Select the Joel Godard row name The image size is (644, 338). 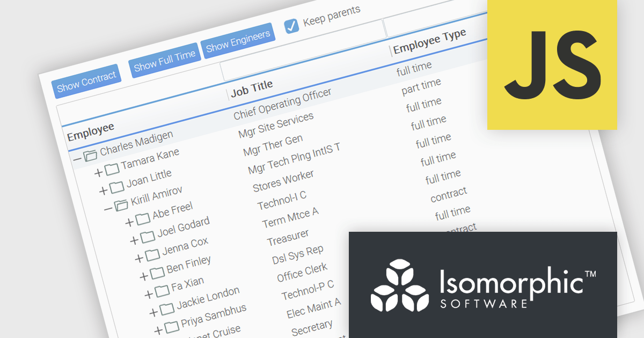184,227
